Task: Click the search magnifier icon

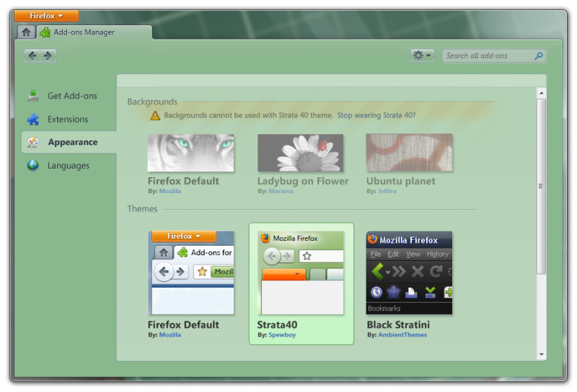Action: coord(538,55)
